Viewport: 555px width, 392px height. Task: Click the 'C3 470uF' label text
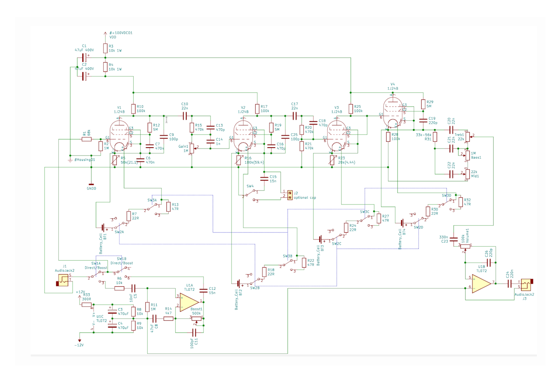[123, 311]
